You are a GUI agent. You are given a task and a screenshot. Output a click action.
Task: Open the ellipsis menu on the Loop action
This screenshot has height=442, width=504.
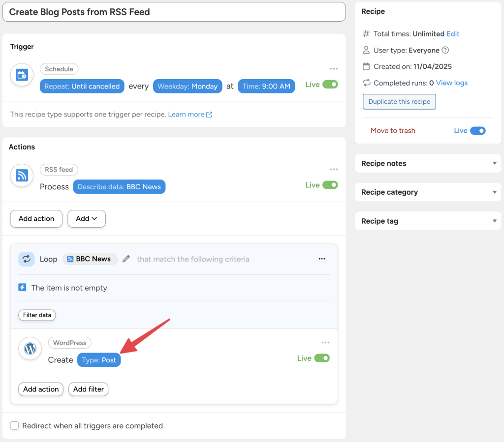pyautogui.click(x=322, y=258)
